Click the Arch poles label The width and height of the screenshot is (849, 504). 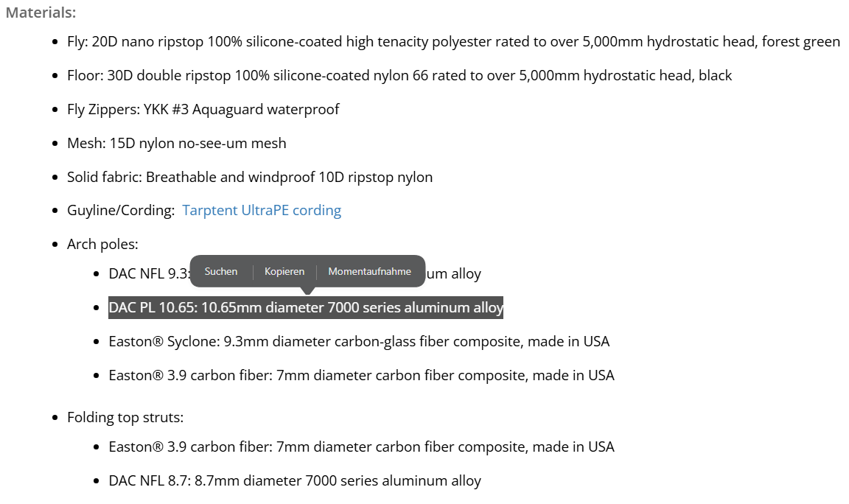(x=102, y=244)
